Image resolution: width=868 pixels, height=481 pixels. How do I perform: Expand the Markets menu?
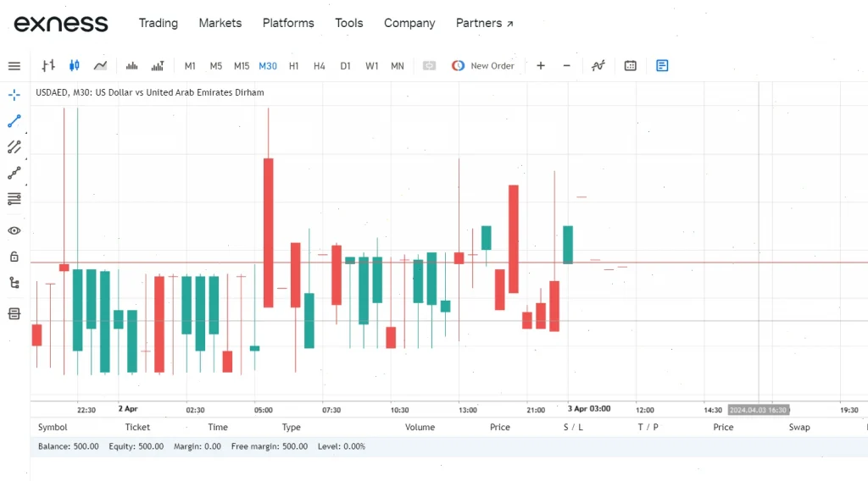pyautogui.click(x=220, y=23)
